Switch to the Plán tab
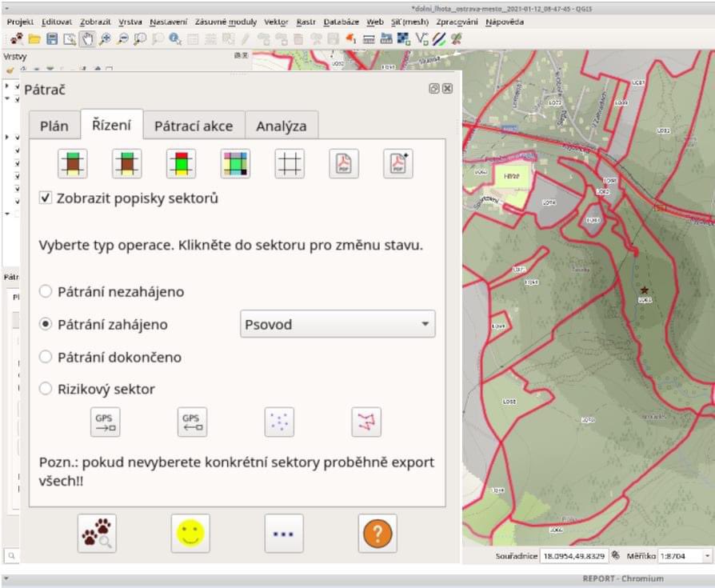 pyautogui.click(x=54, y=126)
